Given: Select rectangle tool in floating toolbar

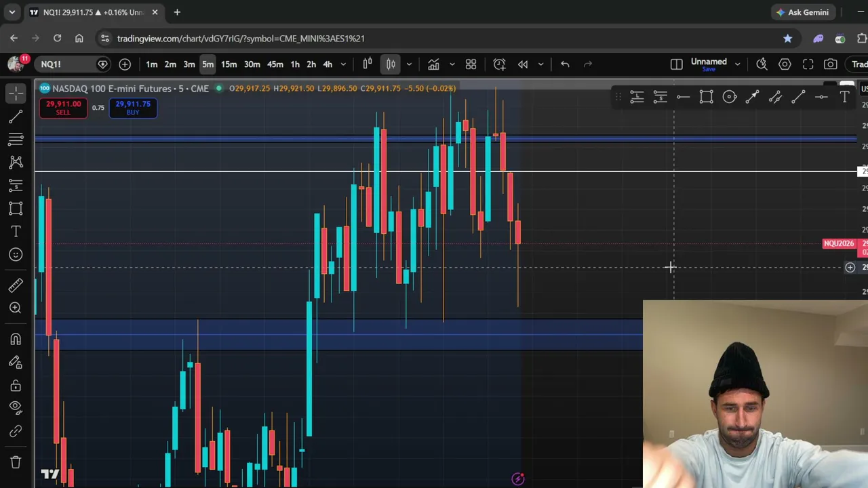Looking at the screenshot, I should click(706, 98).
